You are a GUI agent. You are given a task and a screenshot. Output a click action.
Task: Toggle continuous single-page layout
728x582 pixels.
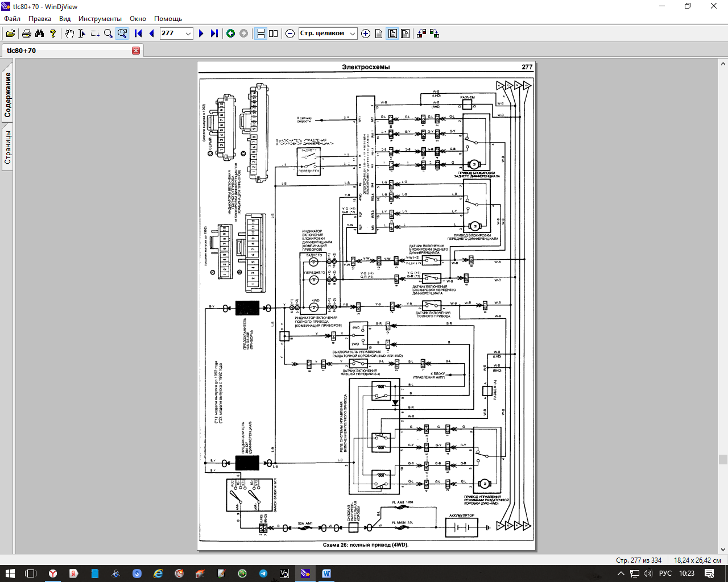pyautogui.click(x=260, y=34)
